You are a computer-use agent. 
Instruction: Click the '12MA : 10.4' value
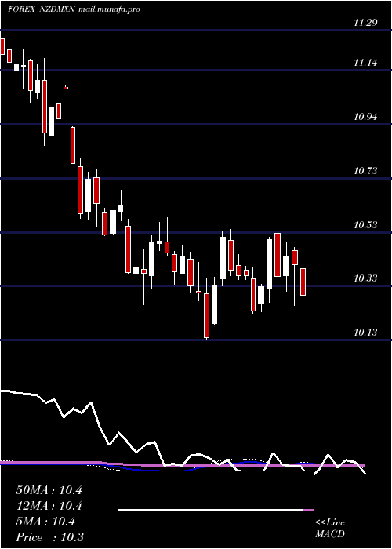pos(49,506)
